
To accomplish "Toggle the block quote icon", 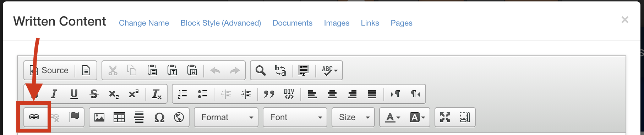I will tap(269, 94).
